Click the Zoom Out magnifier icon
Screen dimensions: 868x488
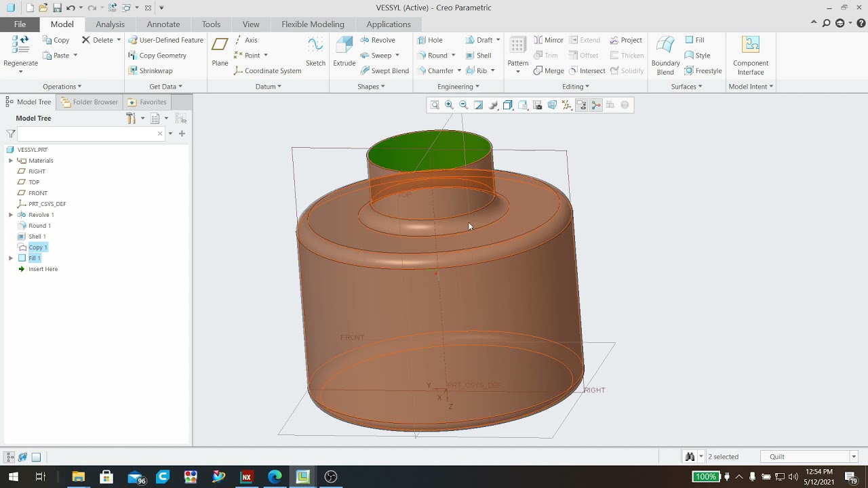click(x=464, y=105)
